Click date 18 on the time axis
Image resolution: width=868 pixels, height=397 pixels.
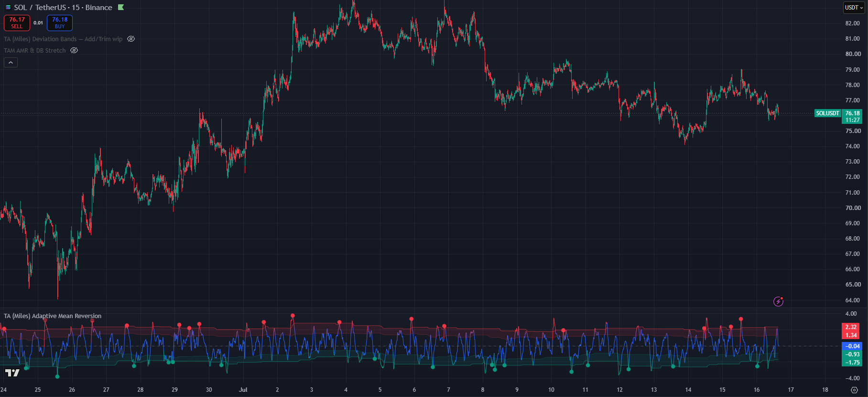click(825, 390)
